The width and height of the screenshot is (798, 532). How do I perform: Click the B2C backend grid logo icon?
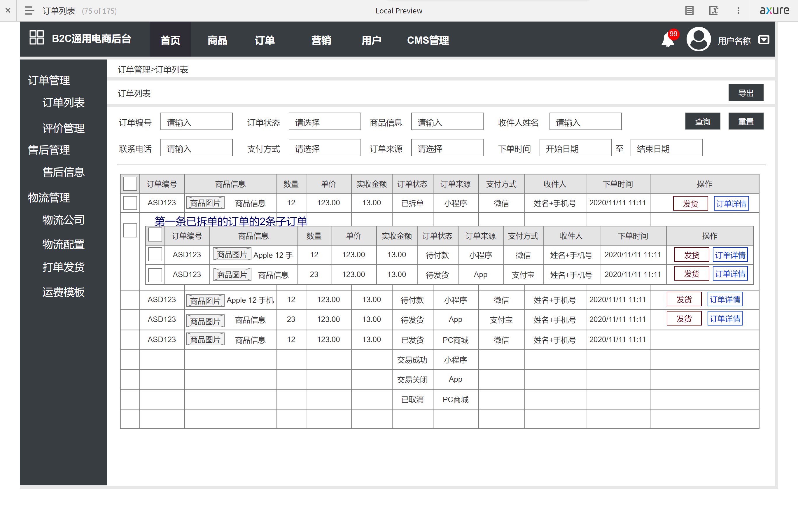point(37,37)
